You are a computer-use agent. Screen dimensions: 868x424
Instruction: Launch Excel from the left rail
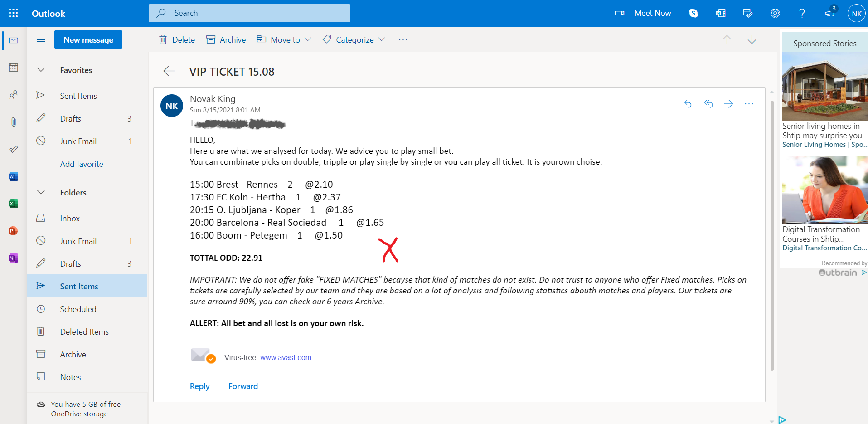(13, 204)
